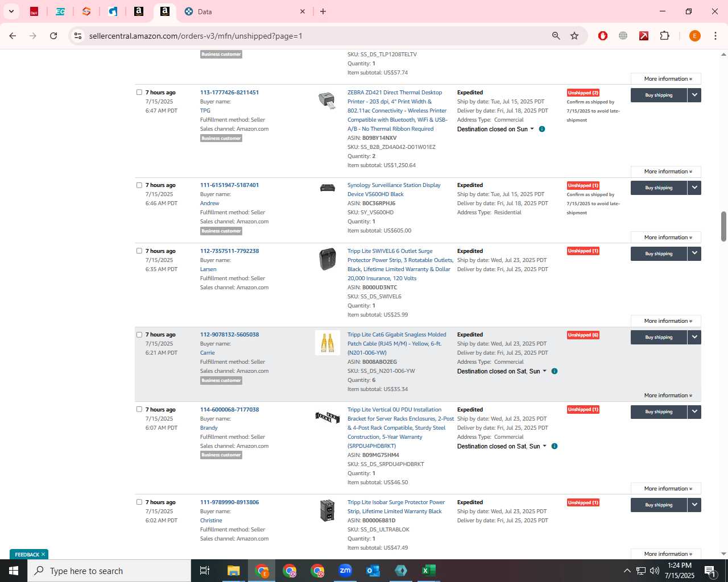Select checkbox for order 112-9078132-5605038
The width and height of the screenshot is (728, 582).
click(x=139, y=334)
